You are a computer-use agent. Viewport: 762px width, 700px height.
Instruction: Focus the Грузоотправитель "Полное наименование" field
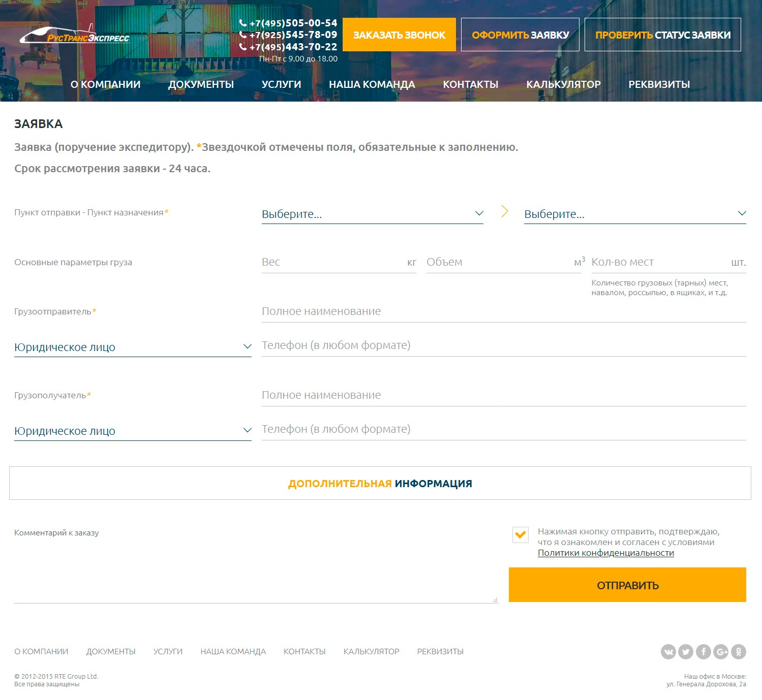pos(504,311)
